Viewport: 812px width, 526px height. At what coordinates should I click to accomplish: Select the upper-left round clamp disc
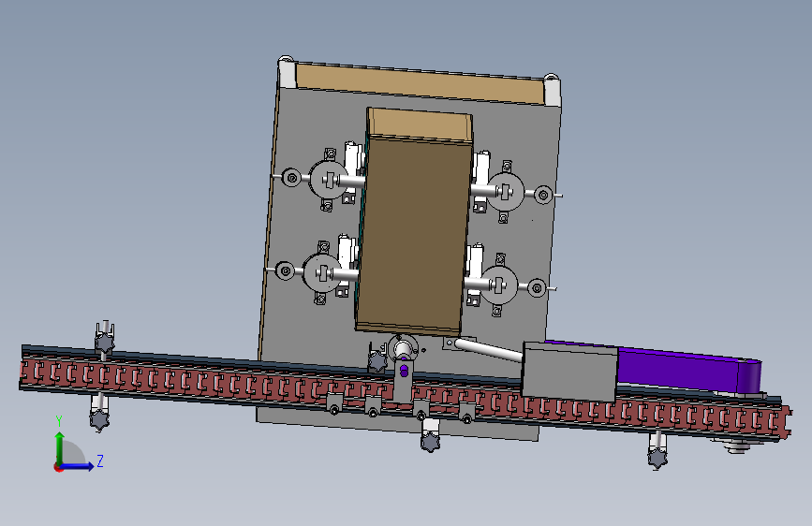pos(330,180)
